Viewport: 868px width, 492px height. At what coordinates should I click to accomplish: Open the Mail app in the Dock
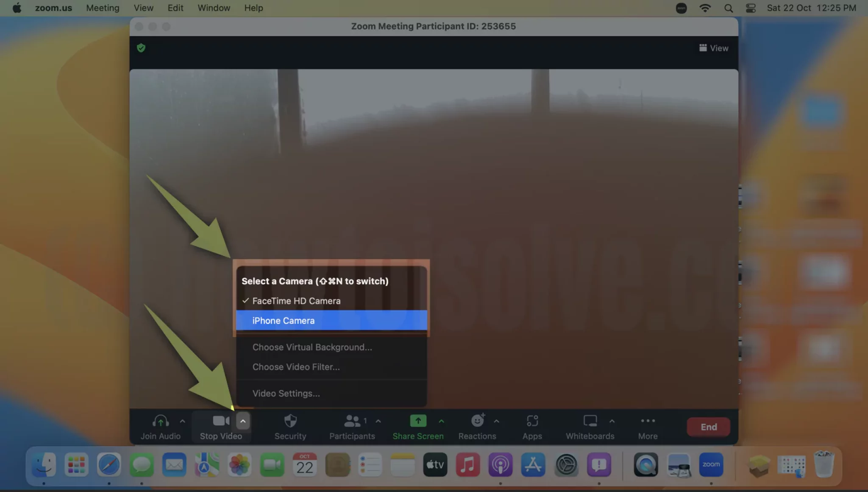(174, 465)
